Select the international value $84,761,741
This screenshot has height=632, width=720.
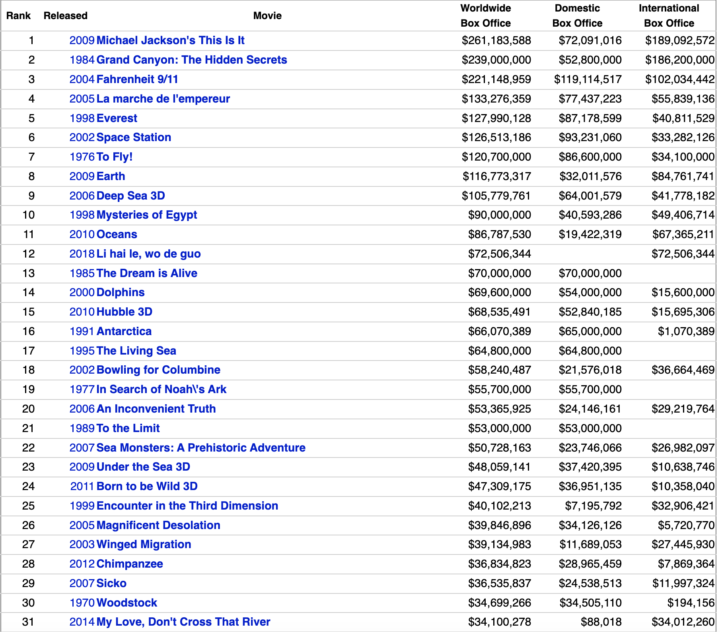[x=683, y=176]
